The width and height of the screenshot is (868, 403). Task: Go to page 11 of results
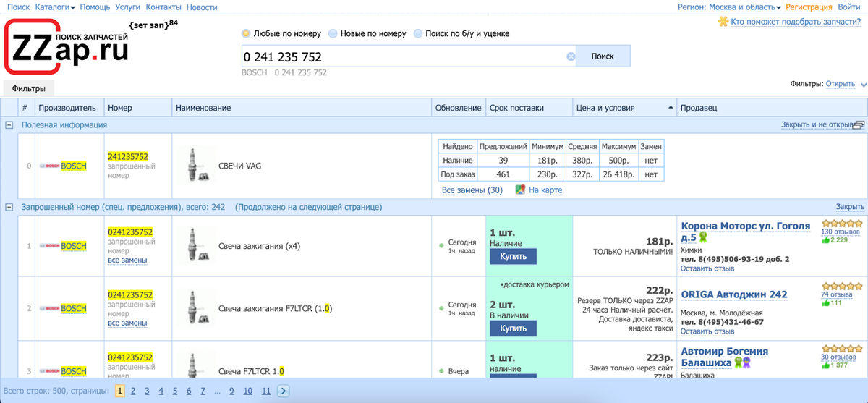pyautogui.click(x=265, y=391)
